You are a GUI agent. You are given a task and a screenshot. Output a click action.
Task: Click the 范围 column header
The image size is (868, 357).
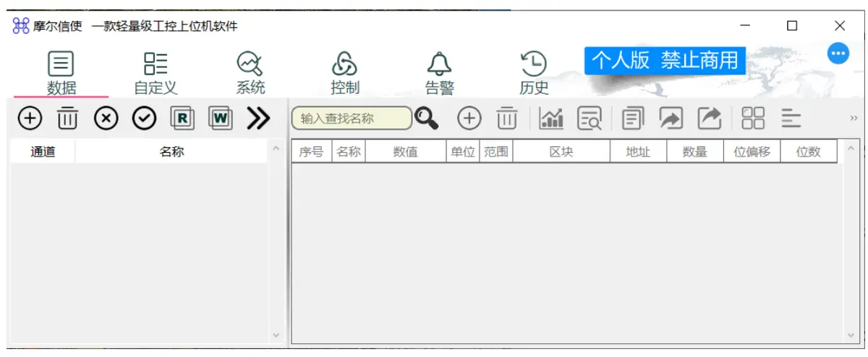click(x=495, y=152)
